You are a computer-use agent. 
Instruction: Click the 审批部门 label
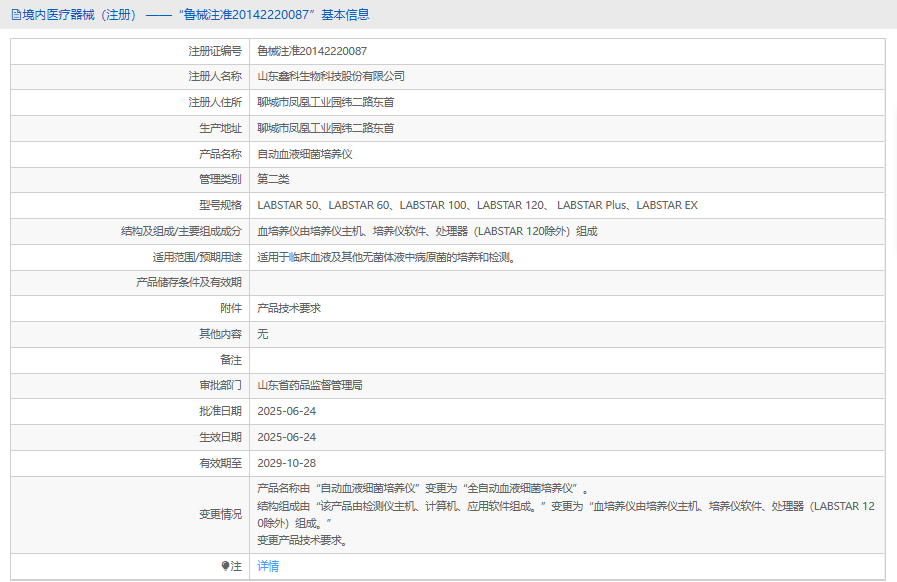[220, 385]
